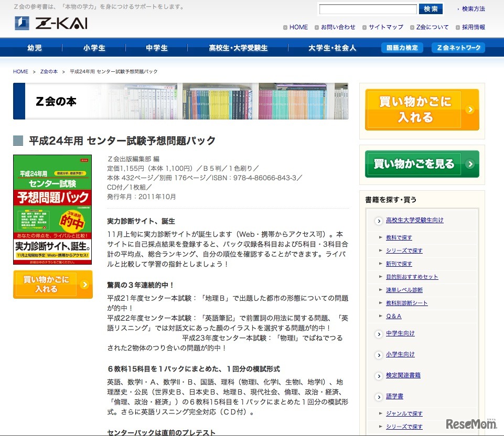Click the Z-KAI logo
This screenshot has width=504, height=436.
(51, 23)
